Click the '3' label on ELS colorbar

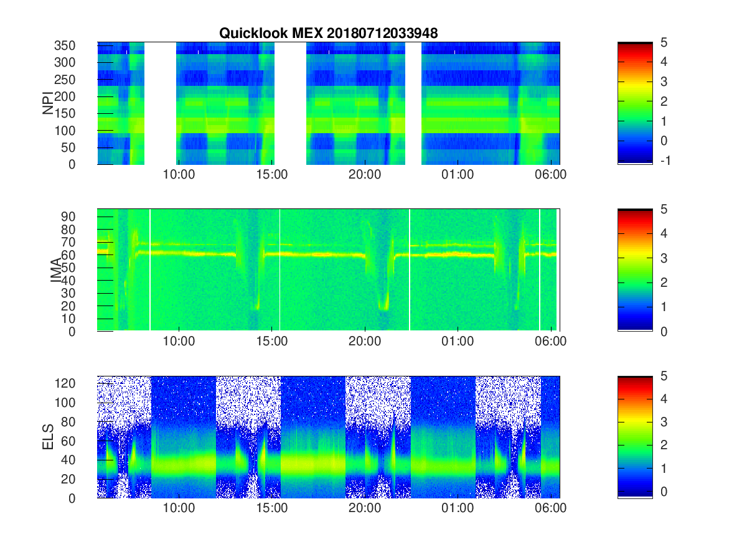(x=663, y=422)
